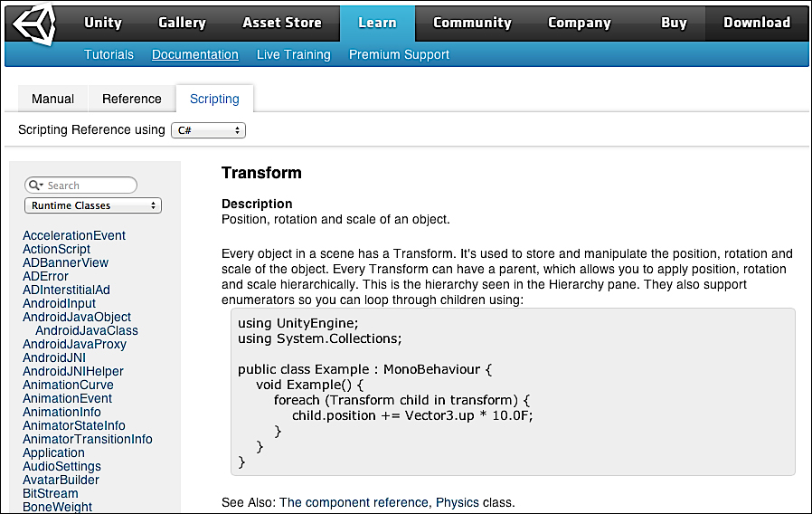Click the Transform page heading
812x514 pixels.
click(x=261, y=173)
